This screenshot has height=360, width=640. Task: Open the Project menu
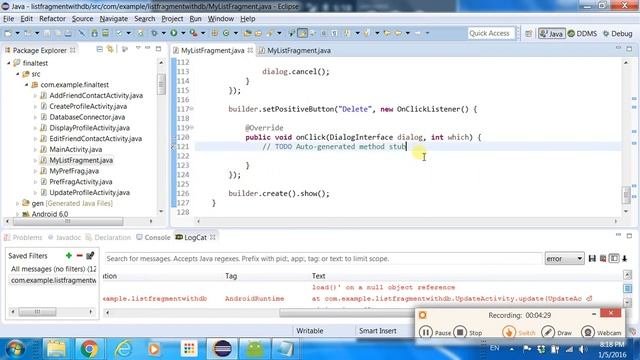point(172,19)
